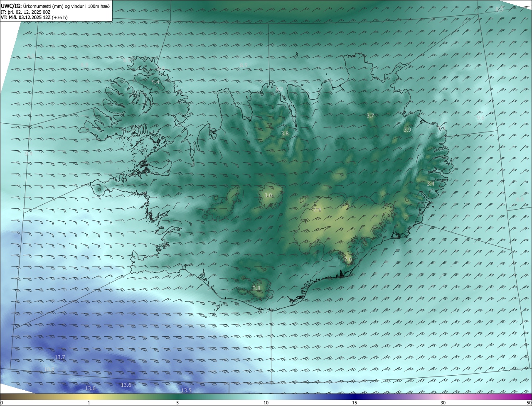Select the 9.6 value label
This screenshot has height=406, width=532.
(x=480, y=118)
